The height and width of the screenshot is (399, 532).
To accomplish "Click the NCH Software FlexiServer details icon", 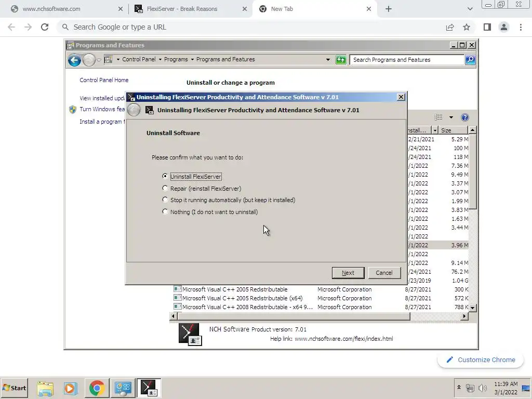I will (x=190, y=334).
